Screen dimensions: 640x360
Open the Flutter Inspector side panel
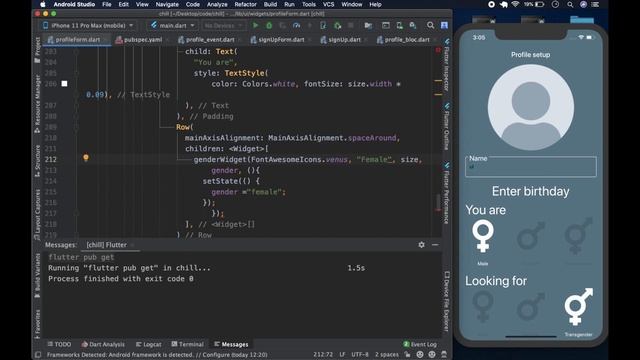click(447, 65)
